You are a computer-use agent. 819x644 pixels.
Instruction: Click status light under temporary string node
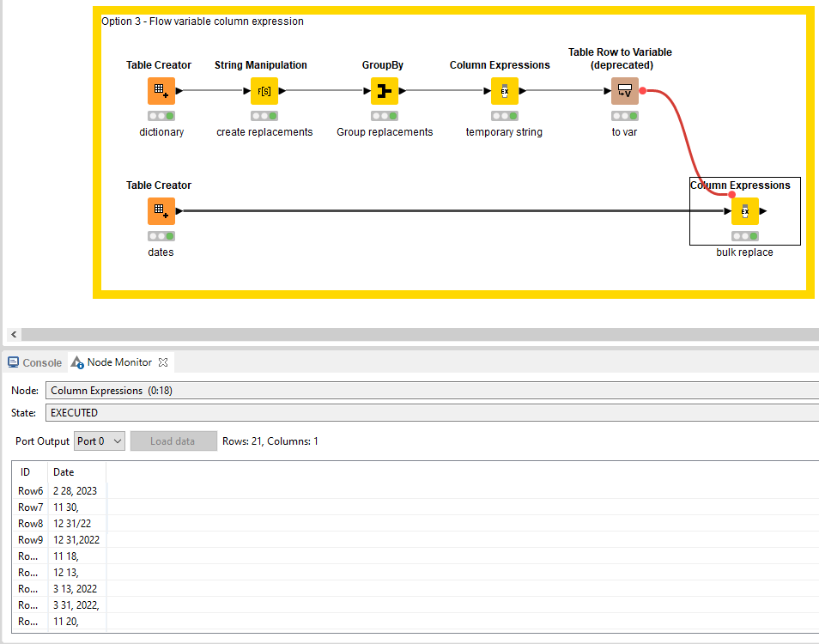(505, 116)
